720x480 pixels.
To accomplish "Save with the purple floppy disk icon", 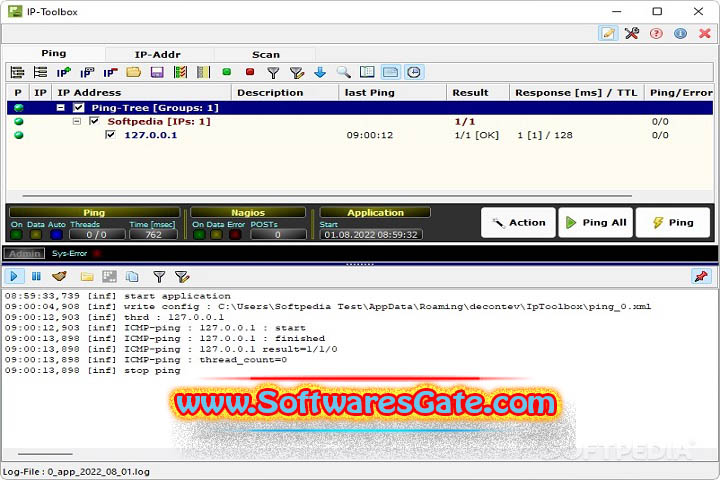I will click(157, 72).
